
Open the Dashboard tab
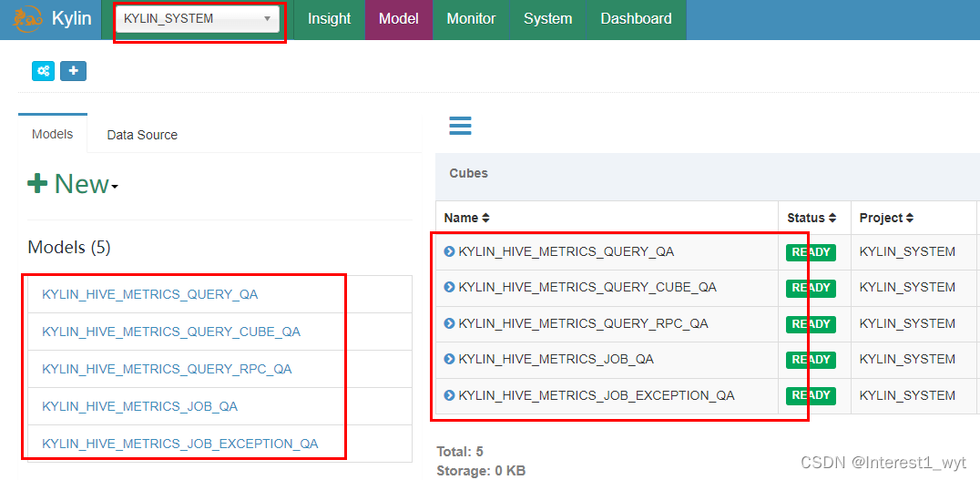click(x=637, y=19)
